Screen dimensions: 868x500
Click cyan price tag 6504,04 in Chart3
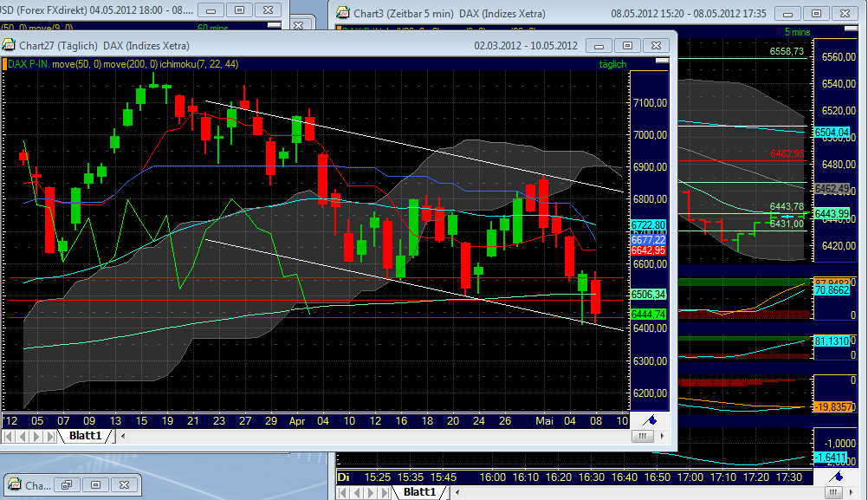[x=832, y=133]
